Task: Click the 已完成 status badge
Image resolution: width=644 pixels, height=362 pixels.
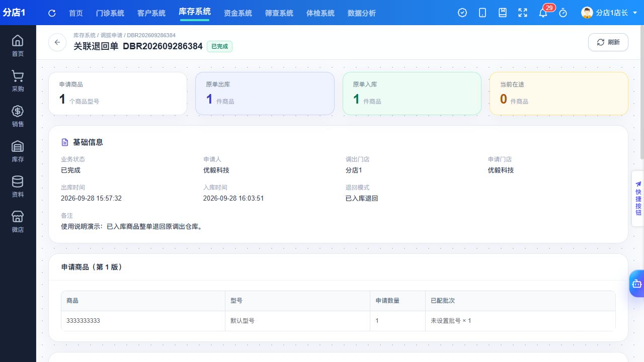Action: pos(219,46)
